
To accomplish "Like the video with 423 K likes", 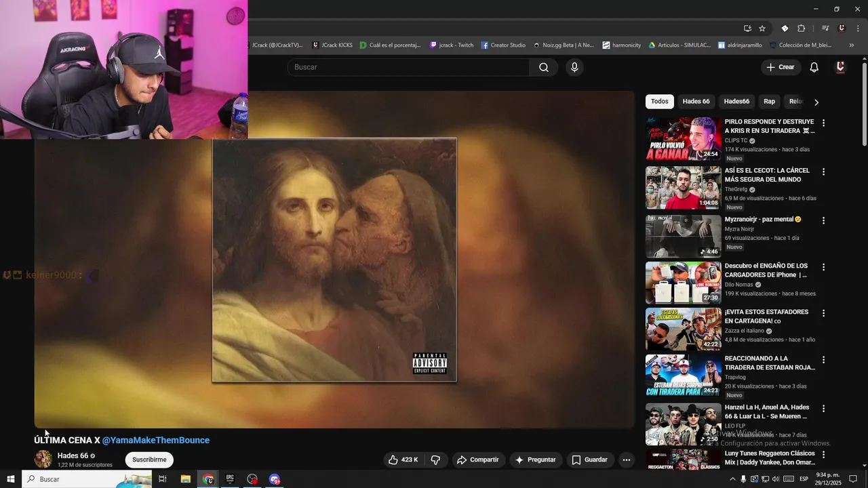I will point(403,460).
